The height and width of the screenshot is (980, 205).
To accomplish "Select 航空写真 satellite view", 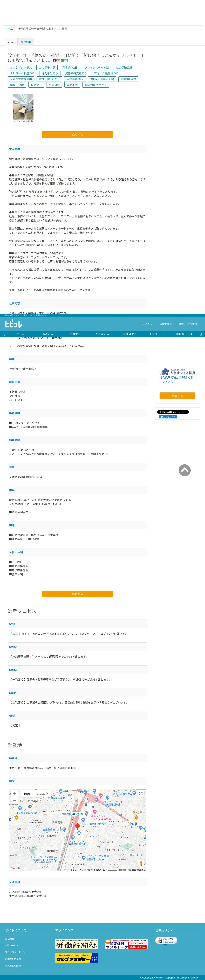I will [x=42, y=794].
